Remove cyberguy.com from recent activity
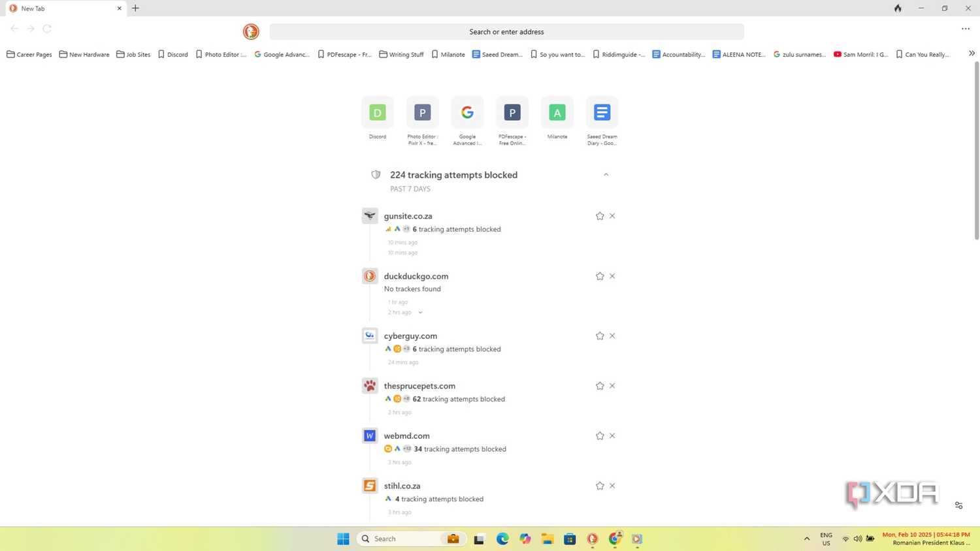Image resolution: width=980 pixels, height=551 pixels. 612,336
